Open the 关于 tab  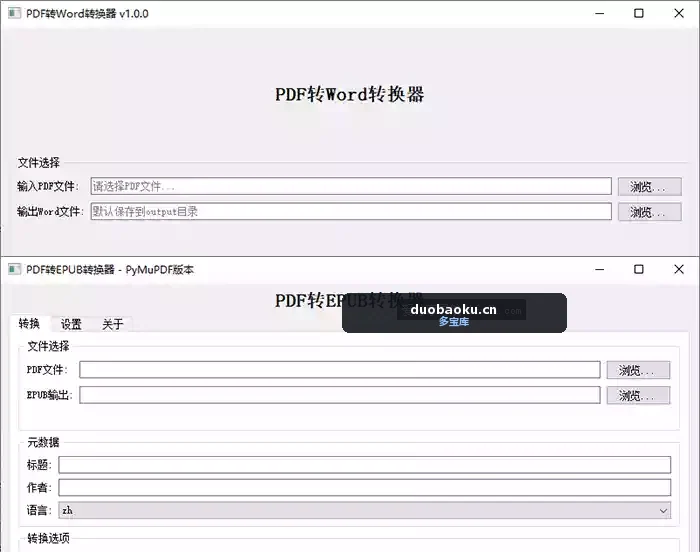pyautogui.click(x=112, y=324)
